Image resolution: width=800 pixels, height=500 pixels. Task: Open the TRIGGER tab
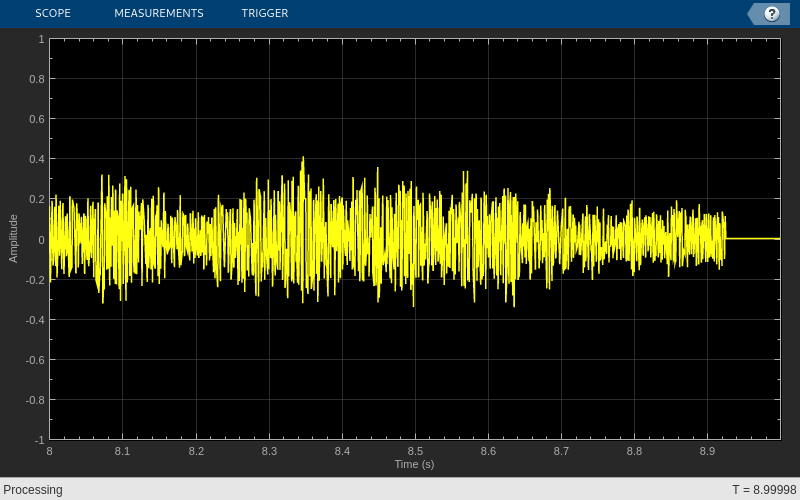point(265,13)
